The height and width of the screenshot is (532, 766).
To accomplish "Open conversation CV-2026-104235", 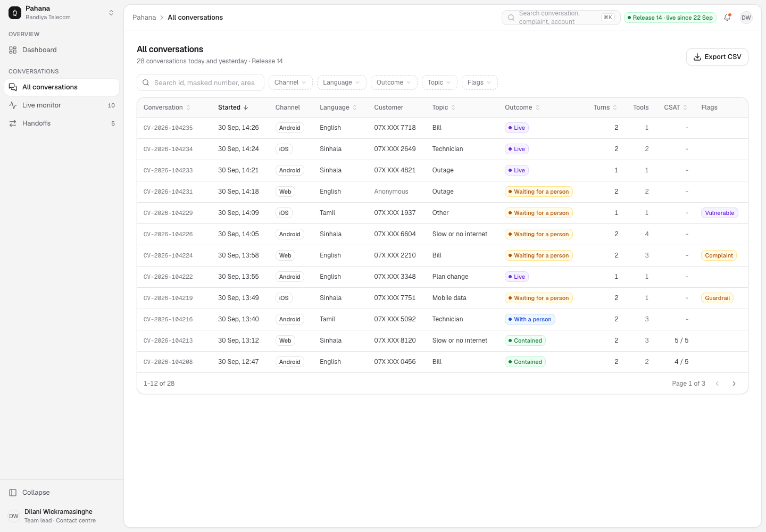I will point(443,128).
